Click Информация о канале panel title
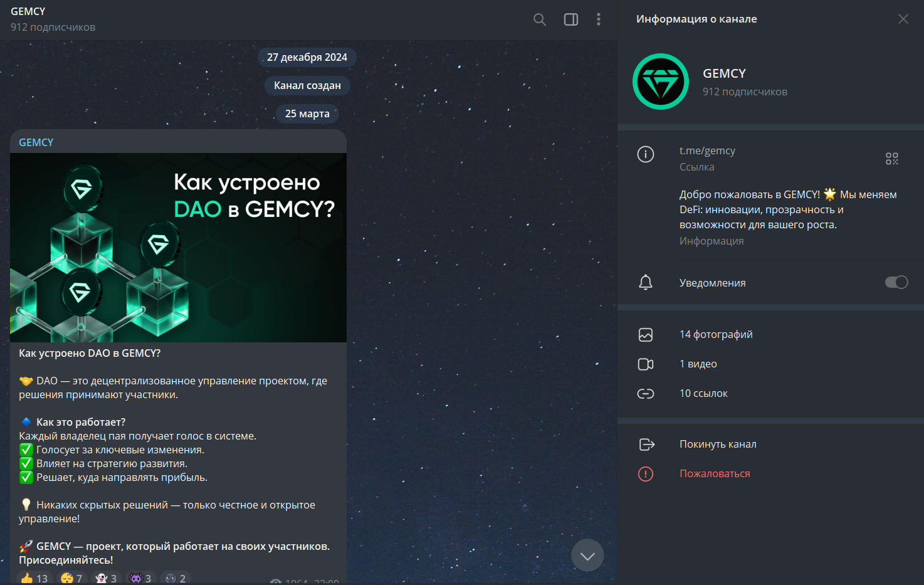This screenshot has height=585, width=924. [696, 19]
